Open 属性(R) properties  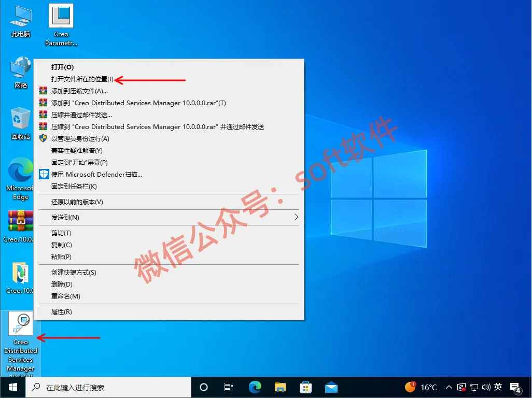click(x=169, y=312)
